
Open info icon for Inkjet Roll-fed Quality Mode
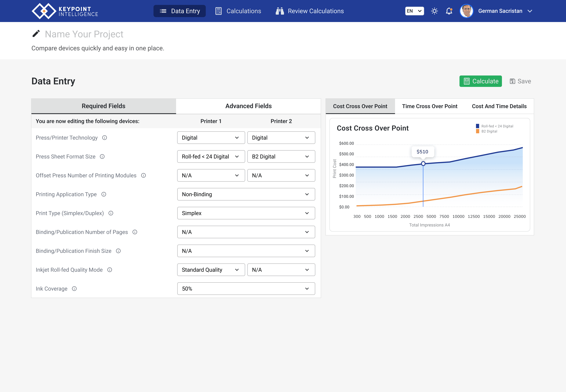point(110,270)
